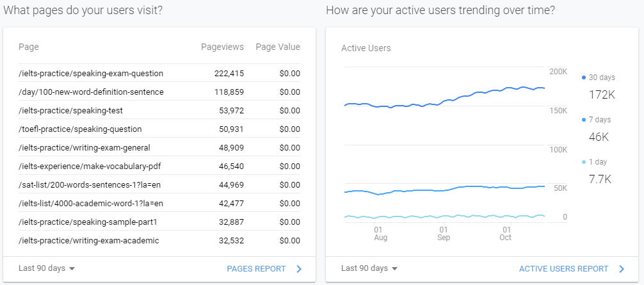Viewport: 644px width, 285px height.
Task: Select the /sat-list/200-words-sentences-1?la=en page row
Action: [x=159, y=185]
